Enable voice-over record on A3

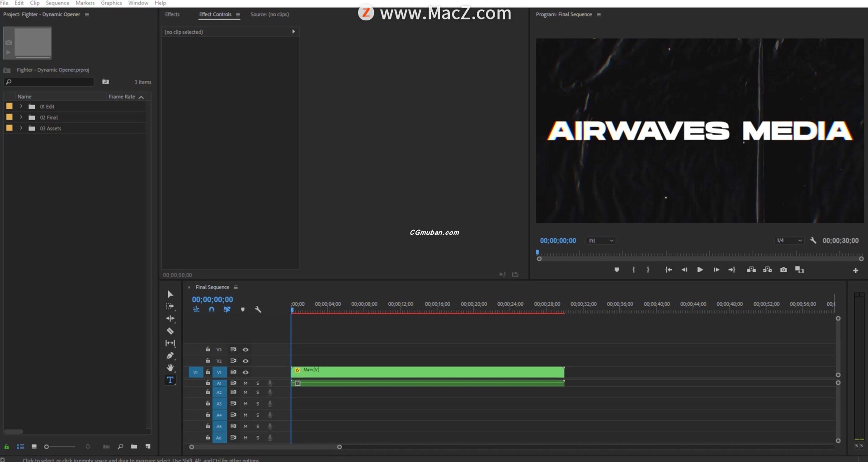tap(270, 404)
